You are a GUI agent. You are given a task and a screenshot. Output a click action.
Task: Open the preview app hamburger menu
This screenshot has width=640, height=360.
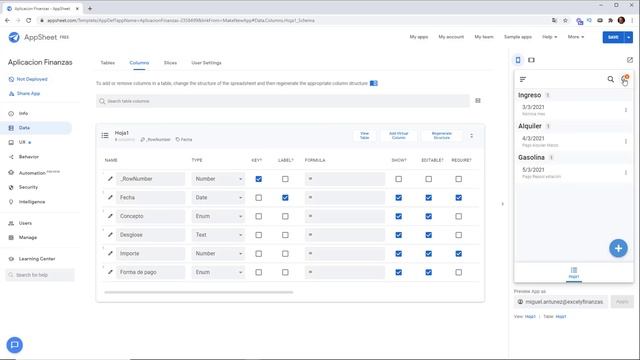(x=523, y=79)
